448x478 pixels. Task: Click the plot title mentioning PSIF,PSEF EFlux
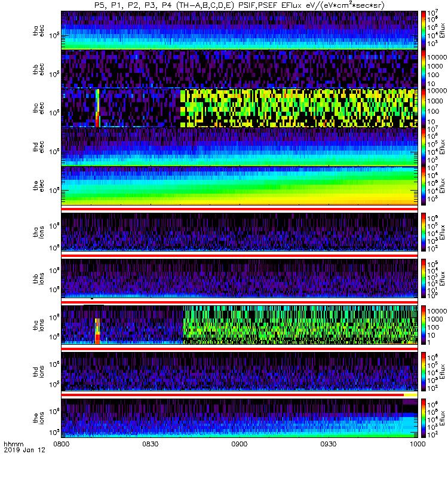pyautogui.click(x=240, y=5)
